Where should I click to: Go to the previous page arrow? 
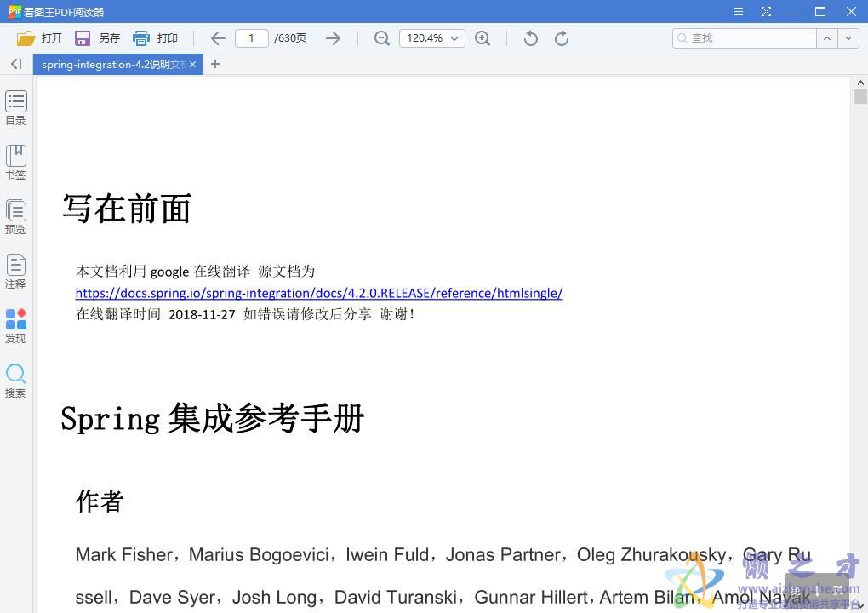pos(218,38)
